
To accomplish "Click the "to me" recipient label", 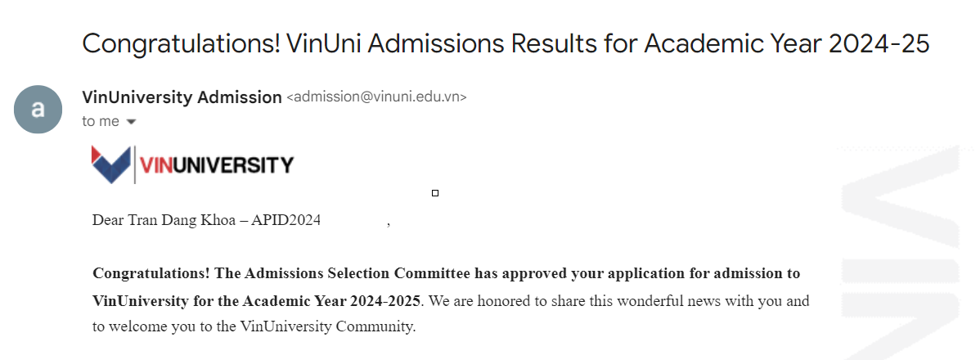I will (x=100, y=121).
